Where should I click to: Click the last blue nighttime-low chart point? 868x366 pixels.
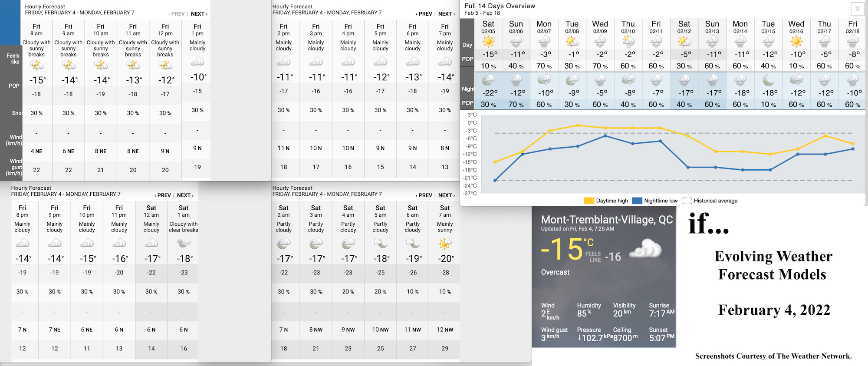[853, 149]
